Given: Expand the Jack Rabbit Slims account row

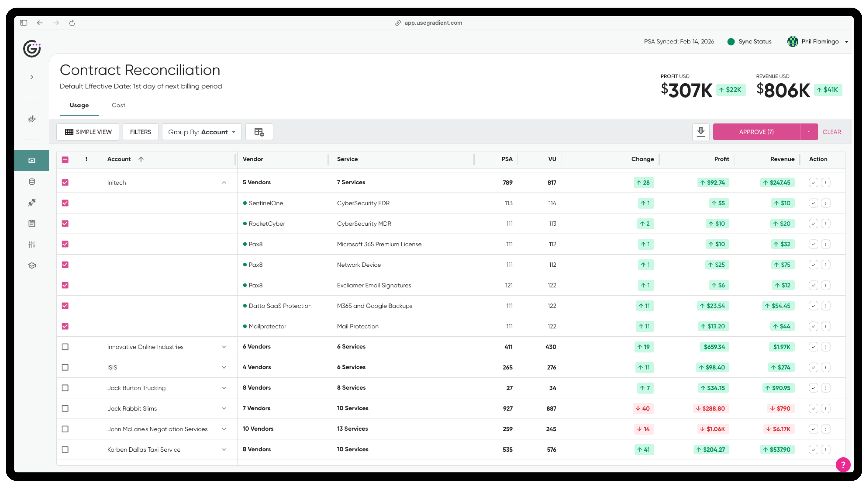Looking at the screenshot, I should click(224, 408).
